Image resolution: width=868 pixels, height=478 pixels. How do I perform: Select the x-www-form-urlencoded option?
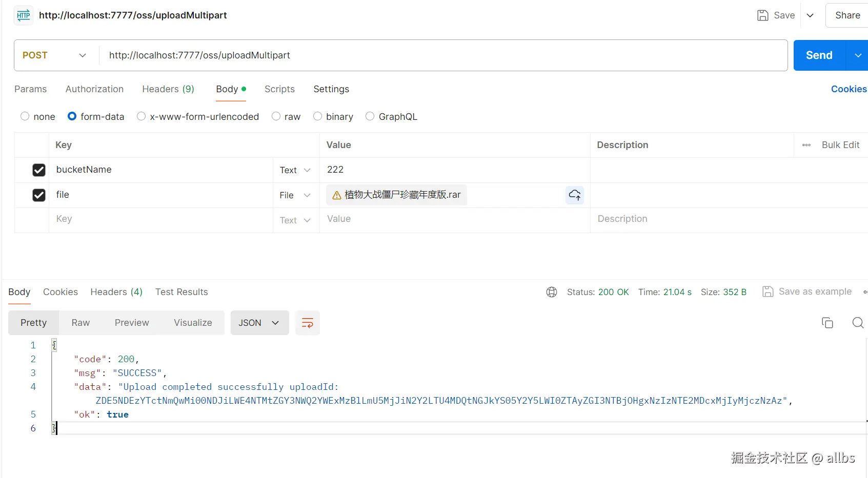click(142, 116)
